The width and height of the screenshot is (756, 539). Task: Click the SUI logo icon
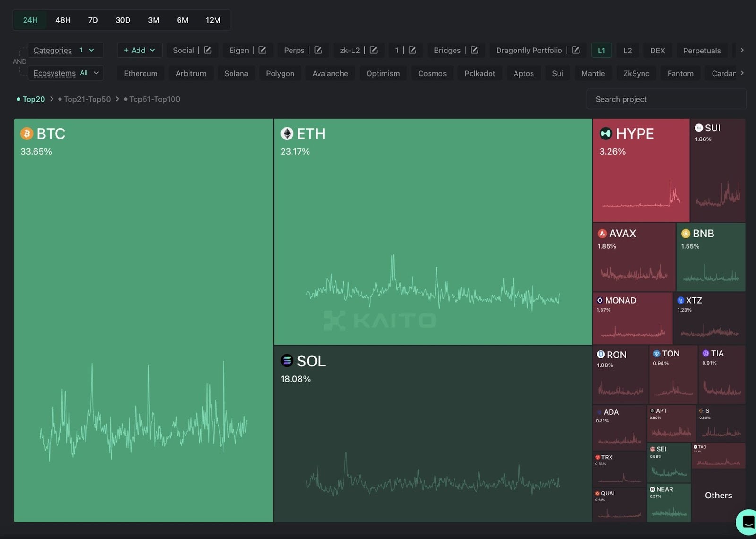click(x=699, y=128)
